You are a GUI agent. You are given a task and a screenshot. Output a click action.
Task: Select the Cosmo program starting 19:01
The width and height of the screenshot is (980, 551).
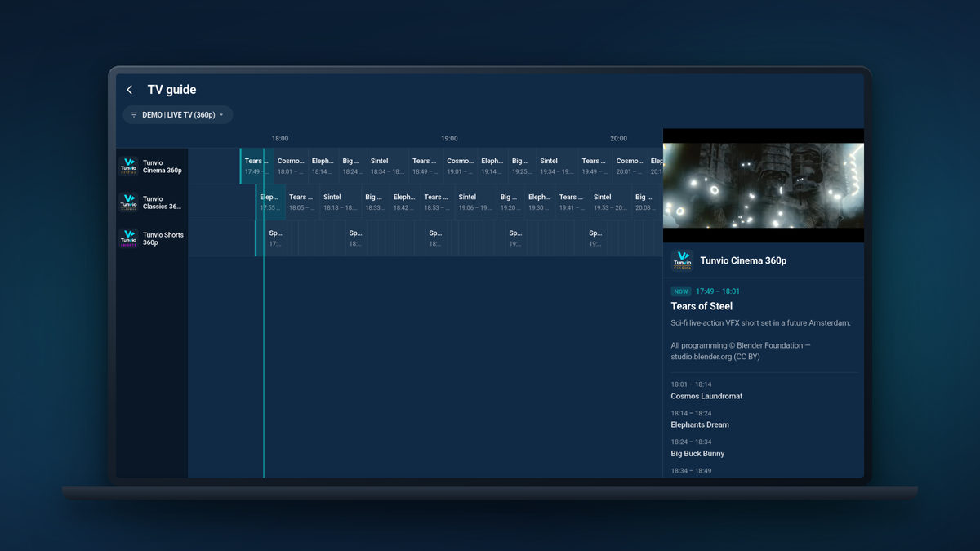(460, 166)
